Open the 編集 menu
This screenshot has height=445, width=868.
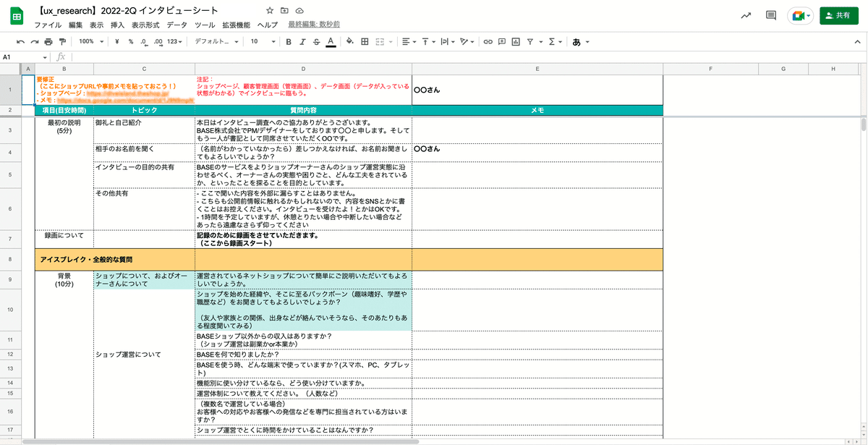point(75,25)
